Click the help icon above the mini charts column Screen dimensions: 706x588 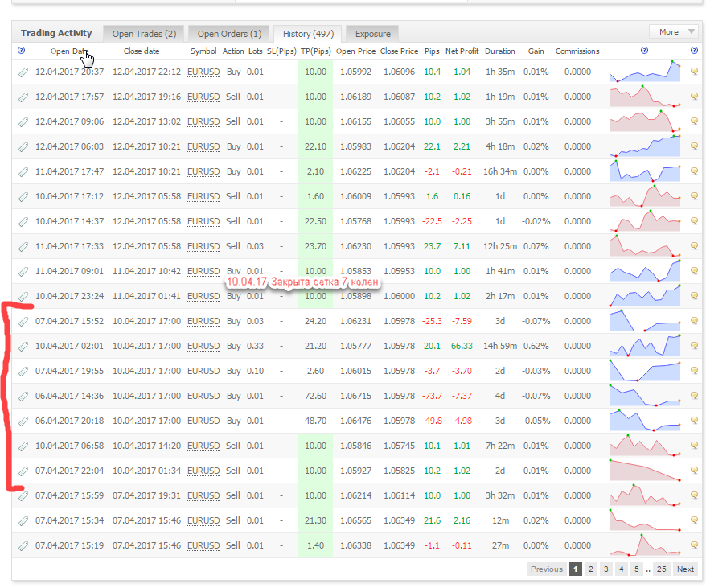tap(644, 51)
